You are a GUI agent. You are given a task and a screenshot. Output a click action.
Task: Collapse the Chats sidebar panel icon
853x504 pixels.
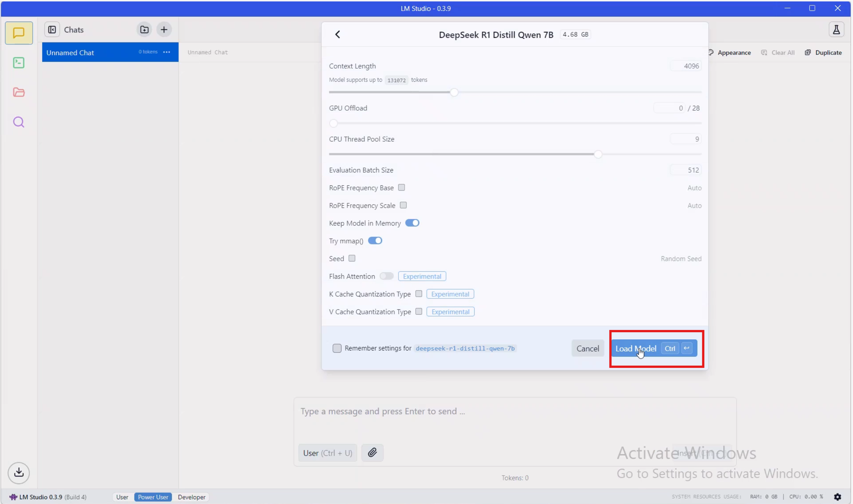[52, 30]
